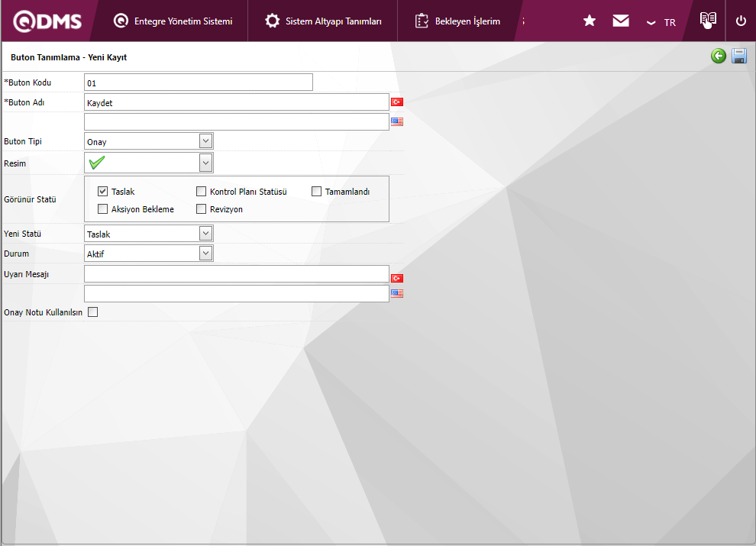756x546 pixels.
Task: Open the TR language selector
Action: (x=661, y=22)
